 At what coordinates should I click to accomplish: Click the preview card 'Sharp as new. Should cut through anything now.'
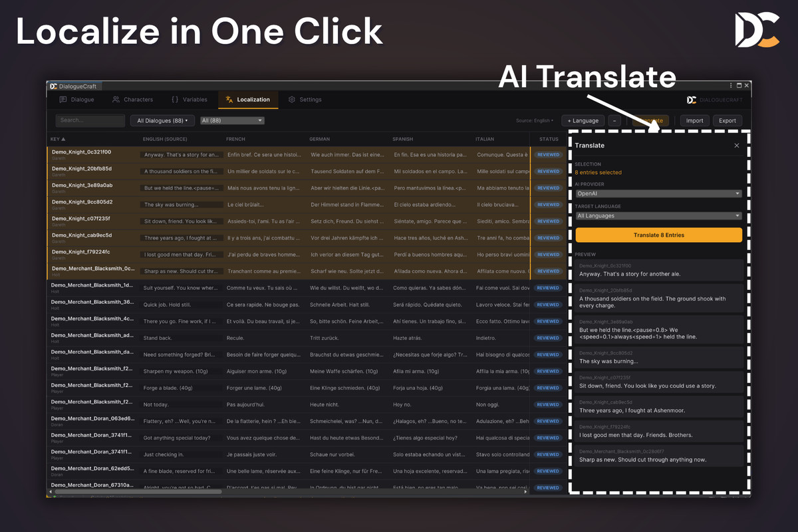point(658,456)
